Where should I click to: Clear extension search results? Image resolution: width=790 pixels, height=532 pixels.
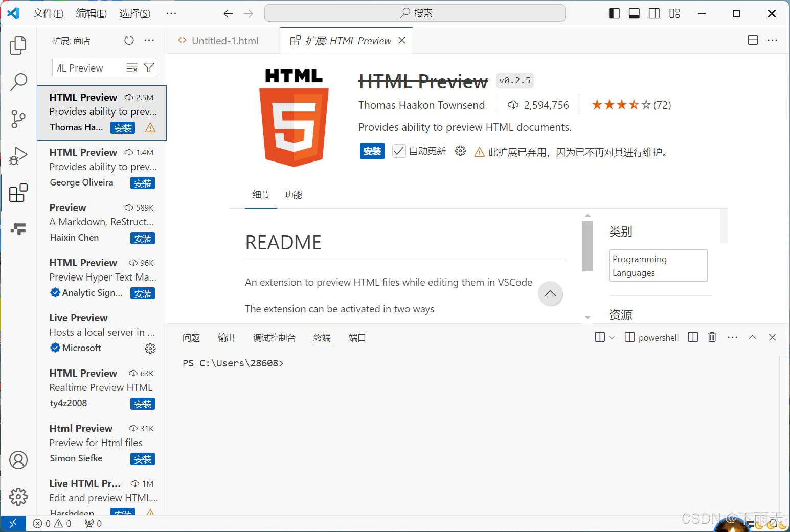(132, 67)
